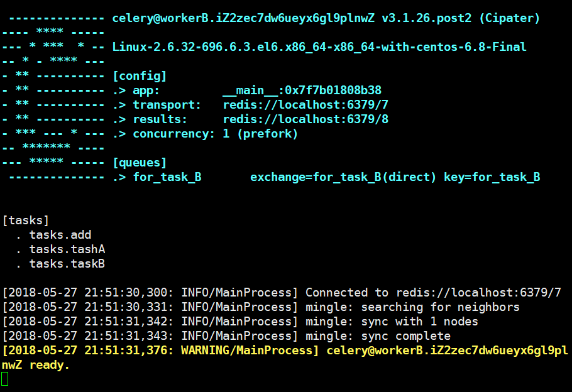The width and height of the screenshot is (572, 392).
Task: Click the [queues] section label
Action: coord(140,163)
